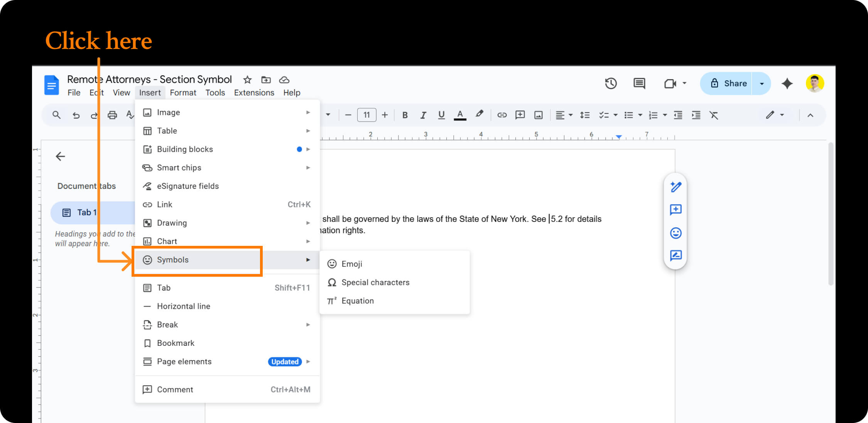Expand the Table submenu

pos(227,131)
